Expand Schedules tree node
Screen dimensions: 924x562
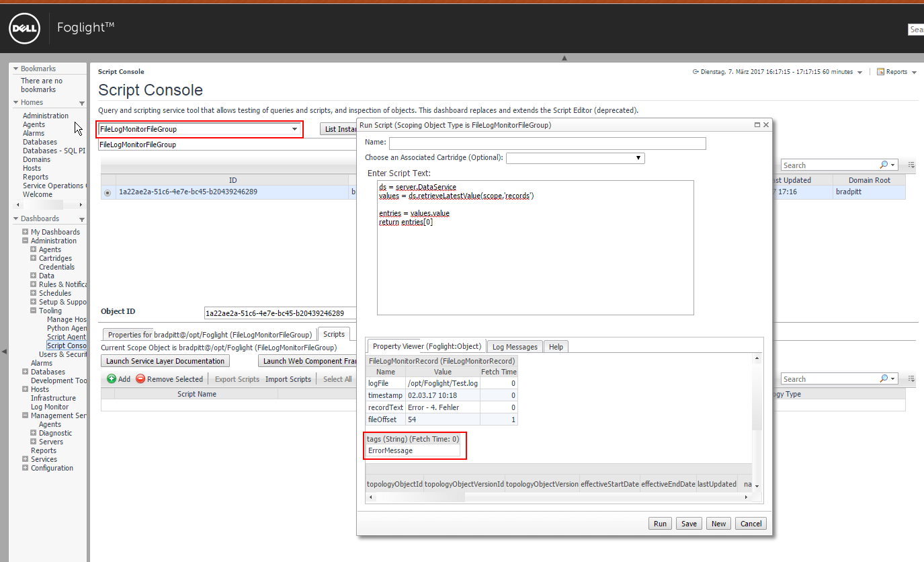pyautogui.click(x=33, y=293)
